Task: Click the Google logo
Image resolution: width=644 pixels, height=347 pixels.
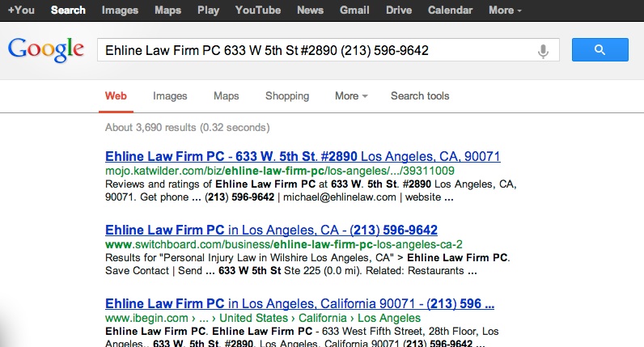Action: tap(46, 49)
